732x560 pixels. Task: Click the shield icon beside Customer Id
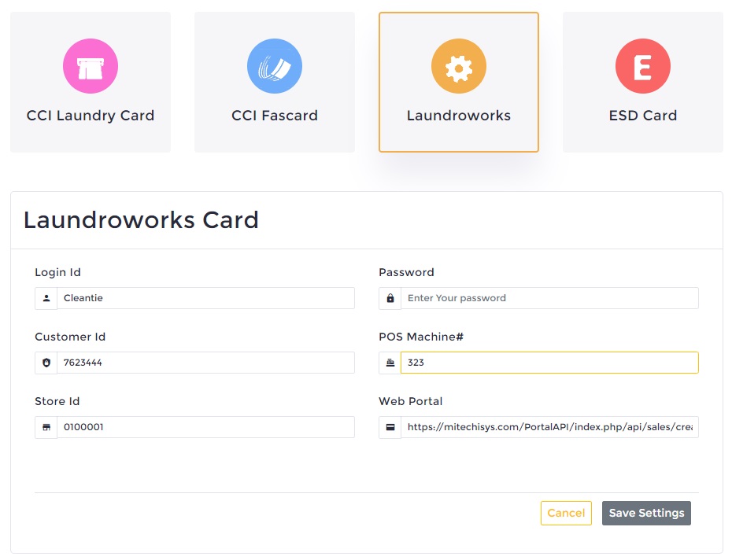coord(46,363)
